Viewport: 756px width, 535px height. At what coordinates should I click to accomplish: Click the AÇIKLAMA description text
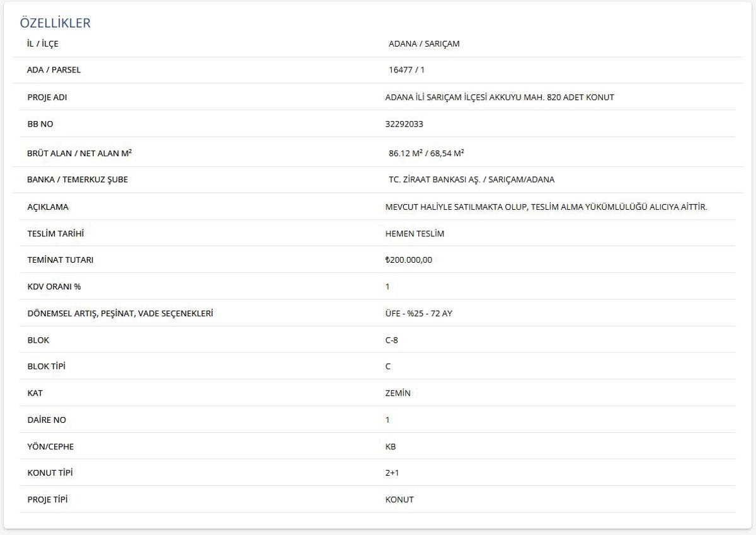[546, 207]
